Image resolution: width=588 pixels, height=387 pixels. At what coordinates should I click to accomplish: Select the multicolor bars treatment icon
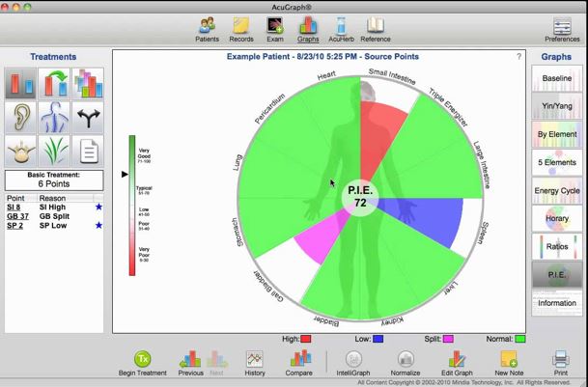point(88,83)
